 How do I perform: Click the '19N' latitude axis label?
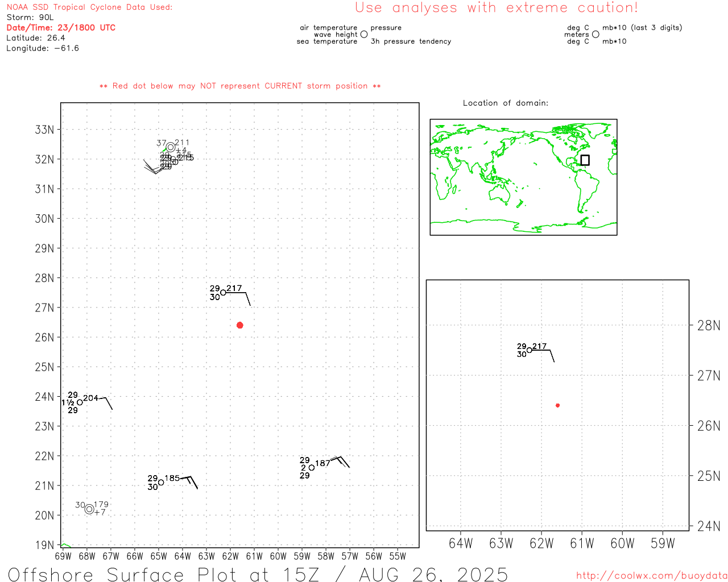(x=44, y=546)
